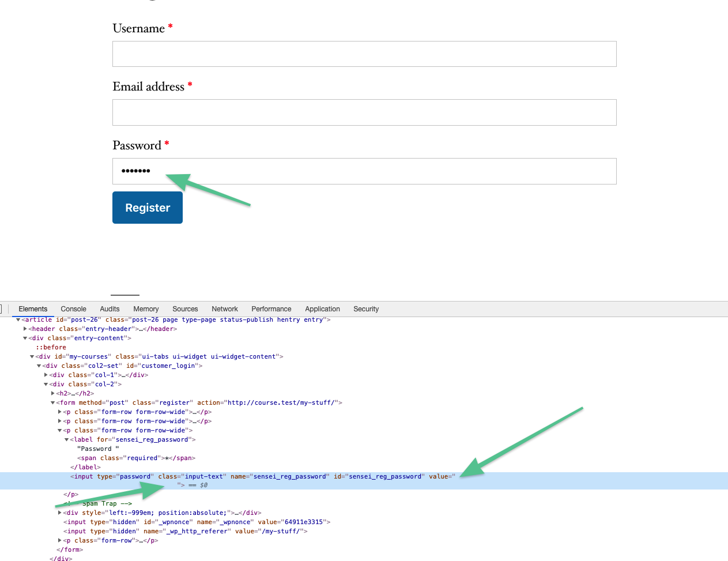The width and height of the screenshot is (728, 561).
Task: Collapse the register form element
Action: (52, 402)
